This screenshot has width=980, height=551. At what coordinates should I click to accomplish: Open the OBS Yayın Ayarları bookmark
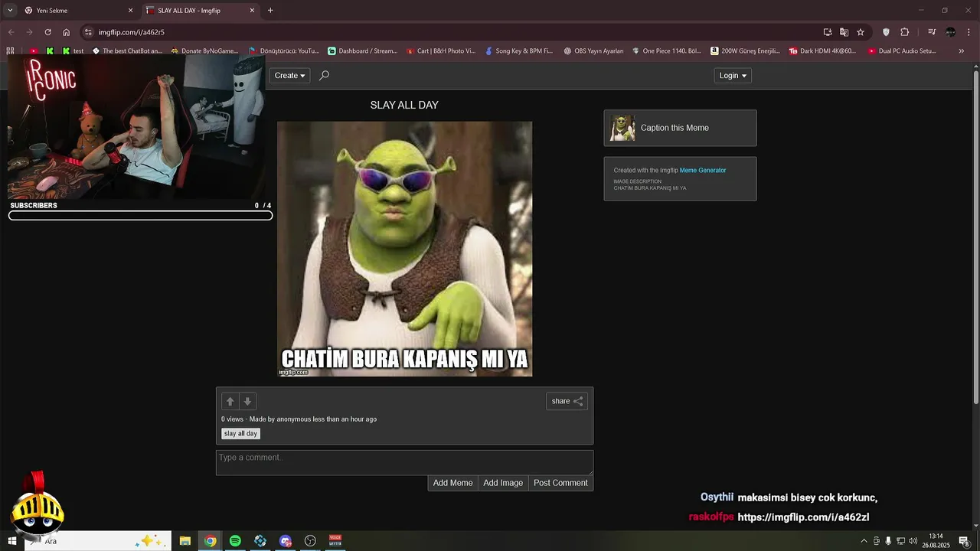[x=593, y=51]
